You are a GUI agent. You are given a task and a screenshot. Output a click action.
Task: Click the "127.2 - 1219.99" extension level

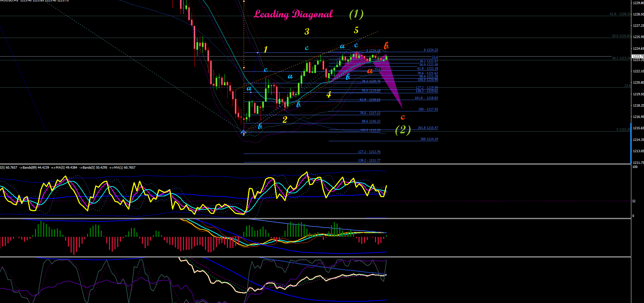[427, 88]
